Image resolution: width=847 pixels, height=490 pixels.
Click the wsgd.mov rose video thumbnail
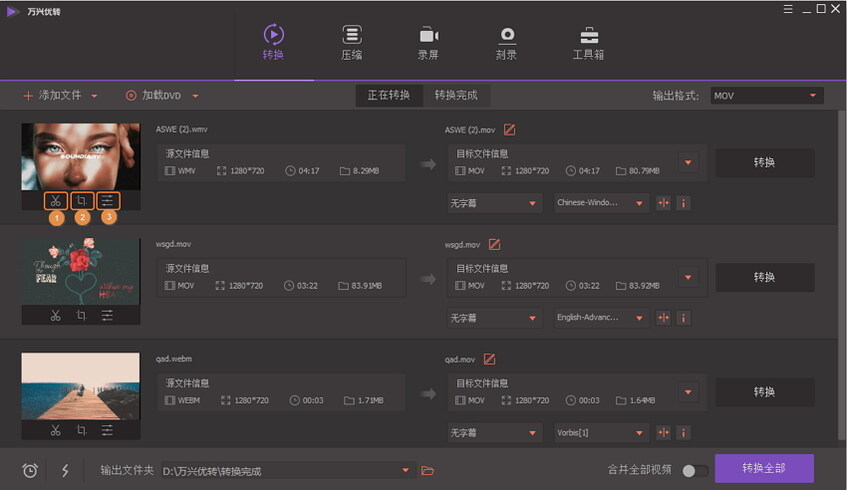[80, 271]
